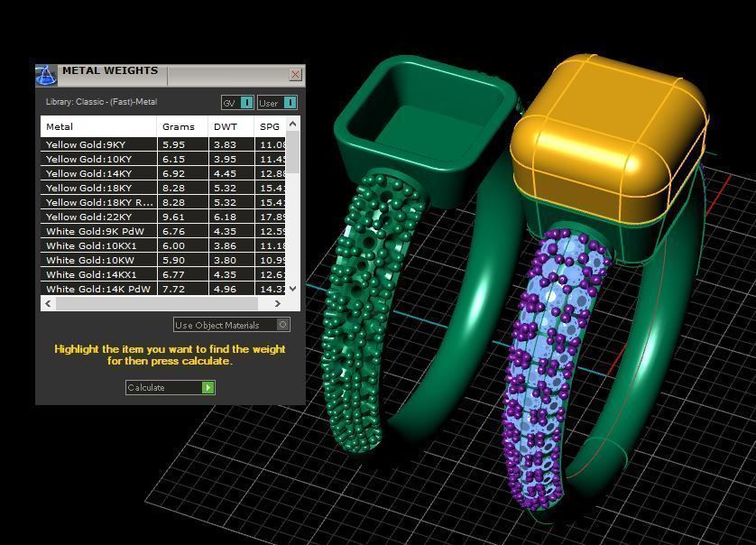Toggle Use Object Materials option
The height and width of the screenshot is (545, 756).
tap(232, 325)
